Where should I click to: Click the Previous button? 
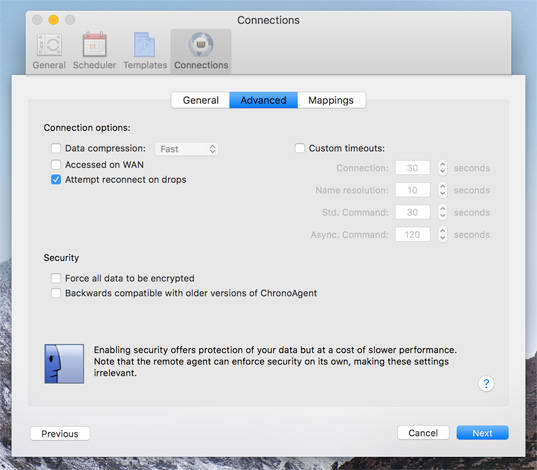60,434
